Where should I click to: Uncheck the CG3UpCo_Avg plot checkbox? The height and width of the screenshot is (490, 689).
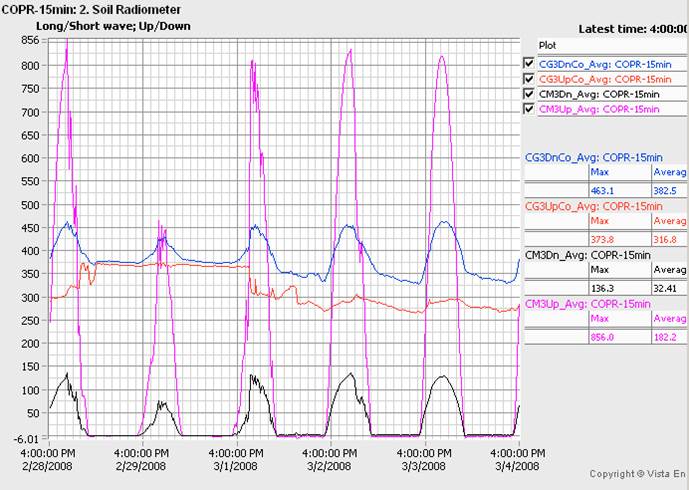click(529, 79)
